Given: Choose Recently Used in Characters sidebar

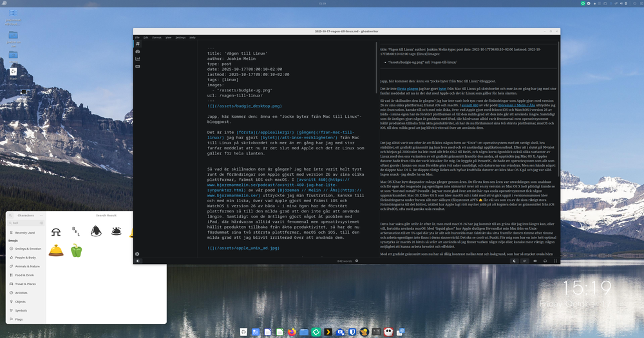Looking at the screenshot, I should [x=26, y=232].
